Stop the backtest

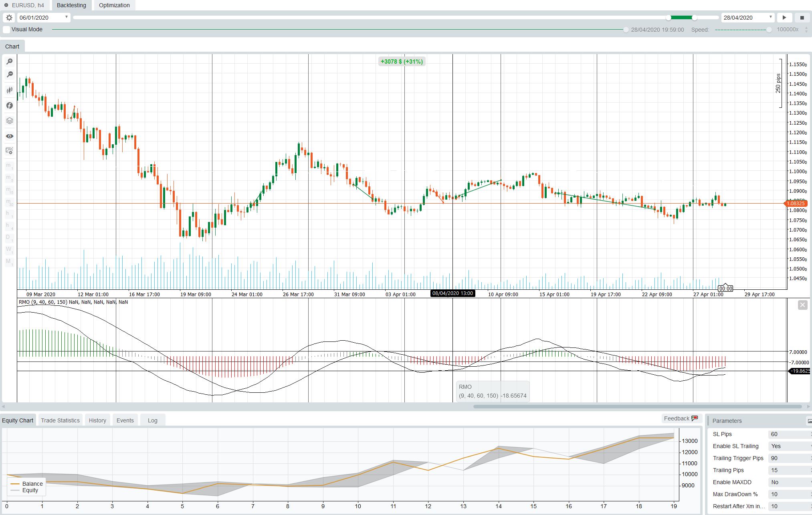tap(802, 18)
